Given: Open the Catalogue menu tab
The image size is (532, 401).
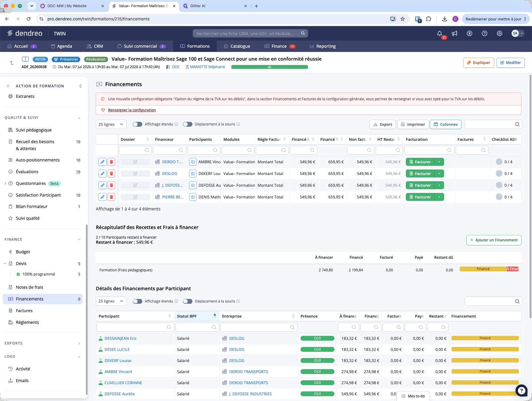Looking at the screenshot, I should coord(237,46).
